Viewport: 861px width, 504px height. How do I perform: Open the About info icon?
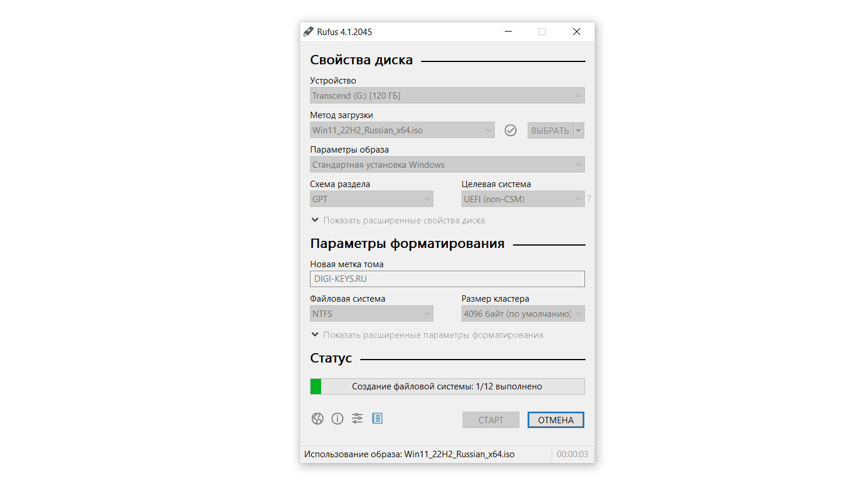click(x=337, y=419)
